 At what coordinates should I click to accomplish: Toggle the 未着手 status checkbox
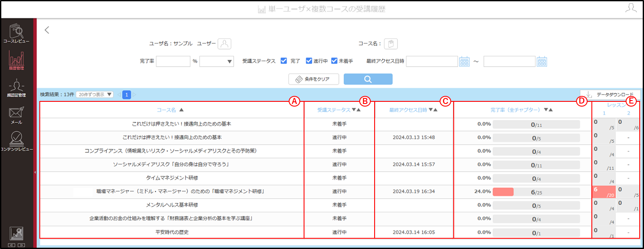click(x=334, y=61)
